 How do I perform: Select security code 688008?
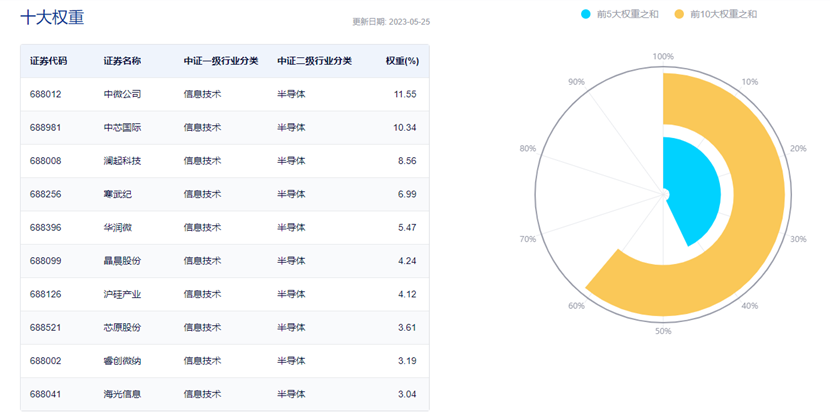[x=46, y=161]
